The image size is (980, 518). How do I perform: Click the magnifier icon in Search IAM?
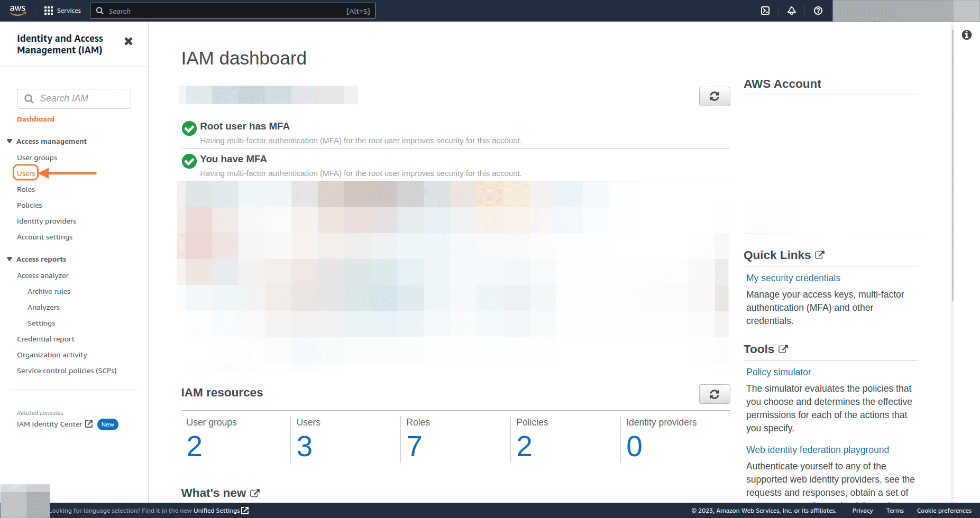click(x=29, y=99)
